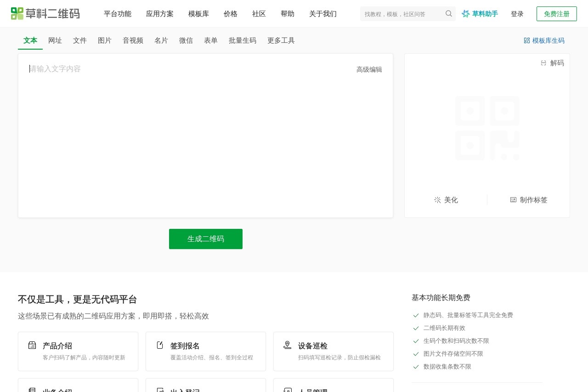Click the 草料二维码 logo

45,13
